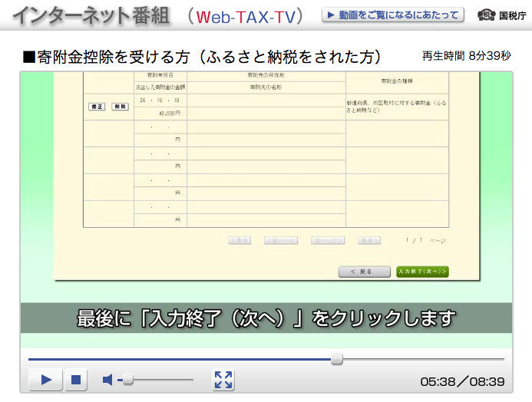Click the 48,000円 amount cell
This screenshot has height=402, width=532.
coord(160,114)
